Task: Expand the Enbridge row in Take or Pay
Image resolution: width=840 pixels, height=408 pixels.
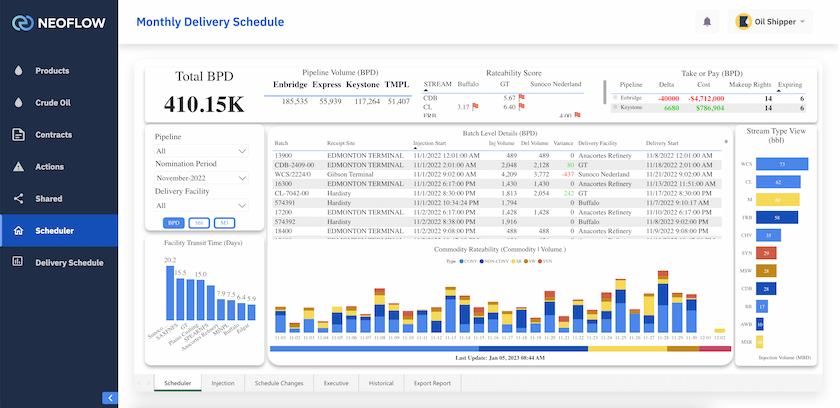Action: [616, 98]
